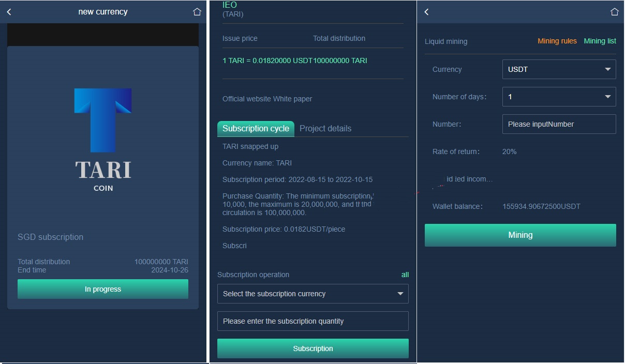Screen dimensions: 625x364
Task: Open the Mining list
Action: pyautogui.click(x=600, y=41)
